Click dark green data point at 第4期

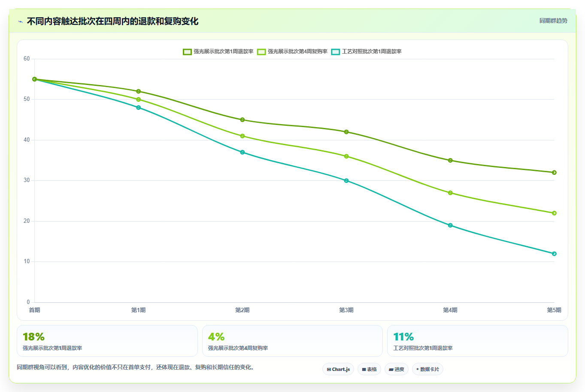tap(450, 161)
